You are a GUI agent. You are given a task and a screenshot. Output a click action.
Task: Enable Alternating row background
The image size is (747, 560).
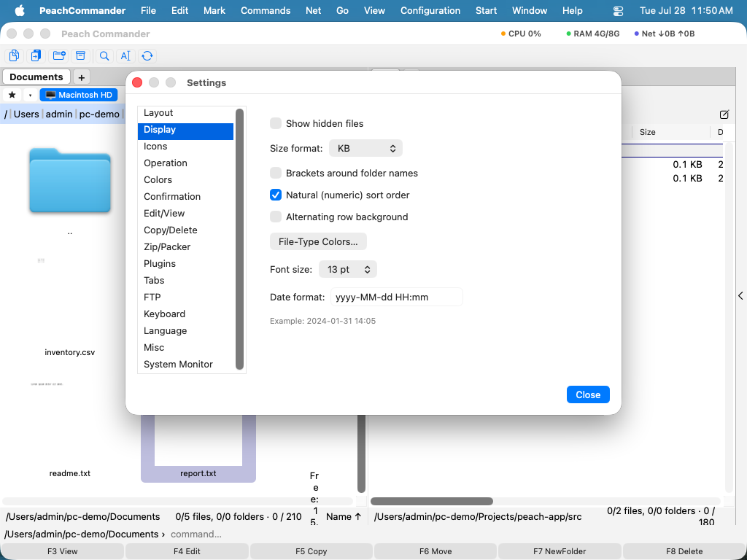(275, 217)
